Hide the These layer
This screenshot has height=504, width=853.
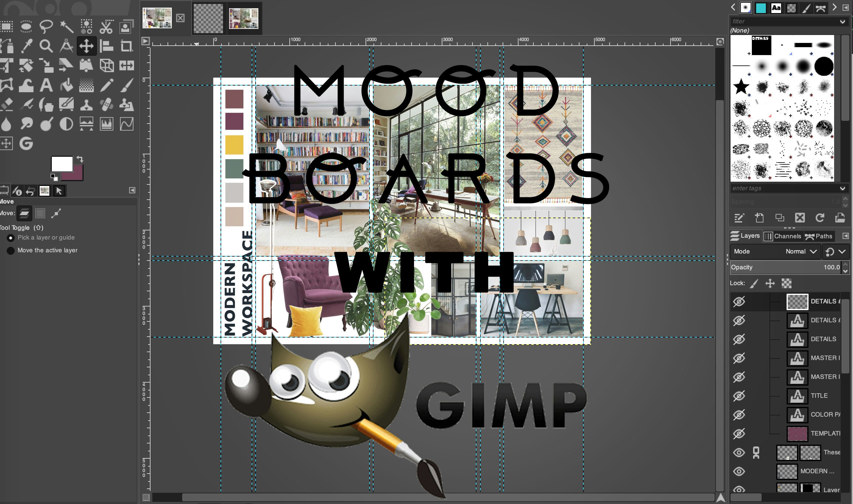739,452
